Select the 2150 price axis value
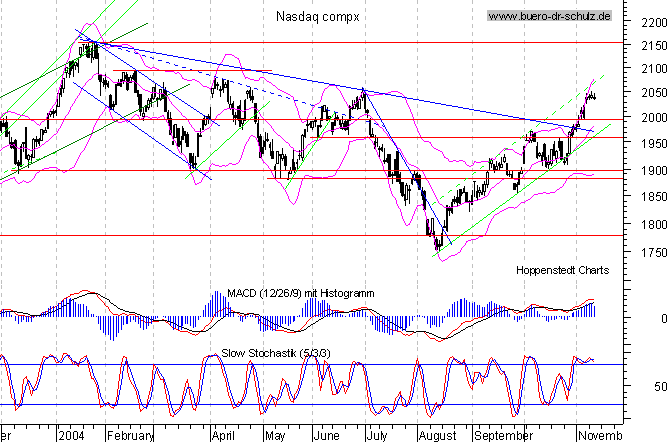 654,46
